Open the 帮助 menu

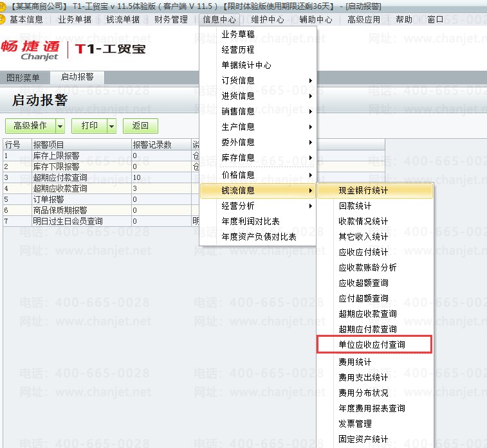(x=404, y=19)
